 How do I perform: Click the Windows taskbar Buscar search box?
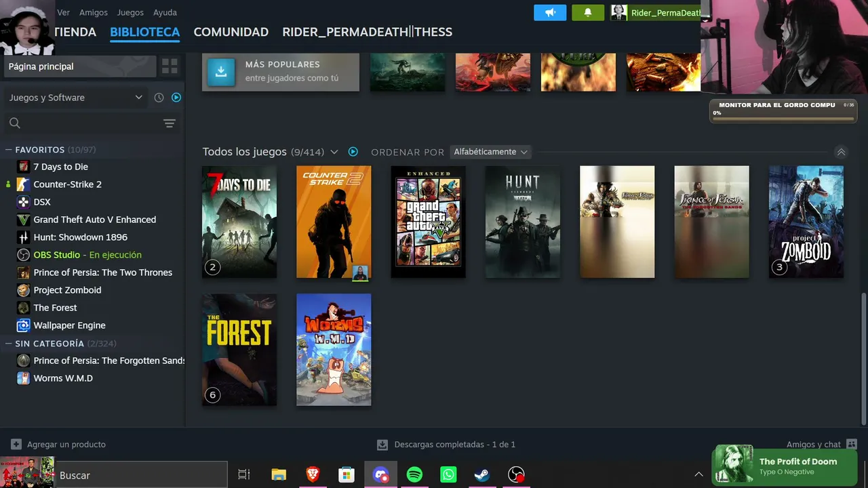point(141,475)
